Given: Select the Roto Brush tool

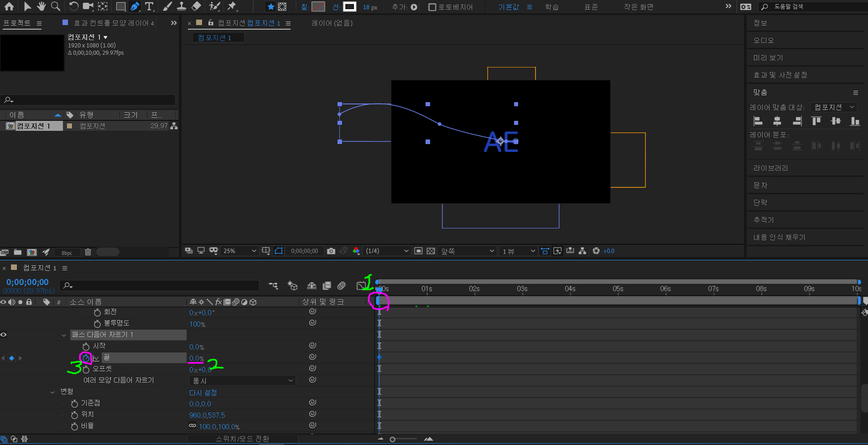Looking at the screenshot, I should point(214,6).
